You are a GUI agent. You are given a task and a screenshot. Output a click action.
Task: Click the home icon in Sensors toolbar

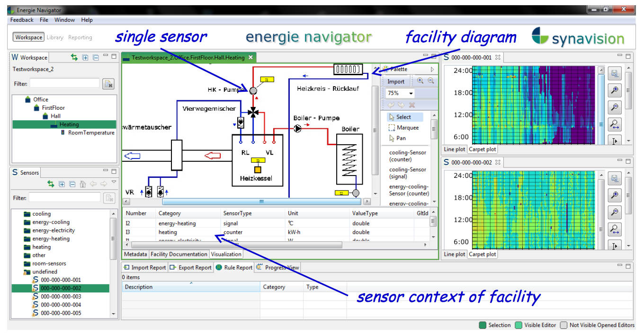(x=82, y=184)
